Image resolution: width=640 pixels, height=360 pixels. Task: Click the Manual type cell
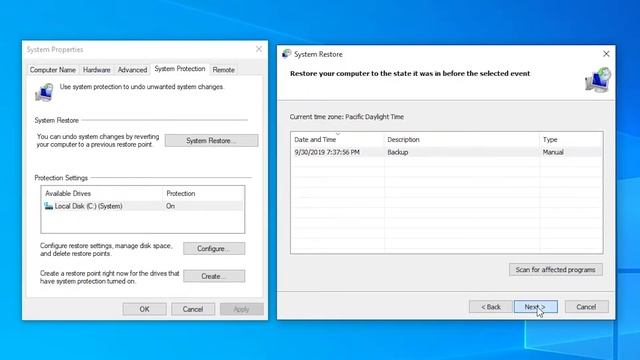[553, 152]
